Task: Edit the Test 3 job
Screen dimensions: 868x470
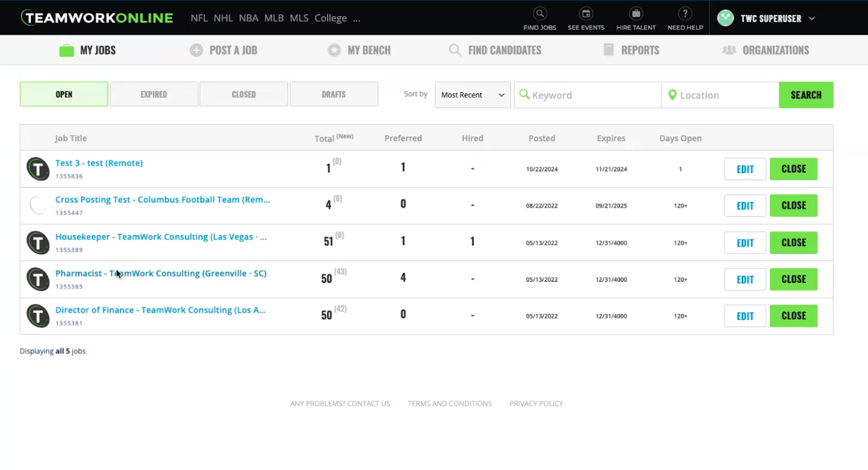Action: 745,169
